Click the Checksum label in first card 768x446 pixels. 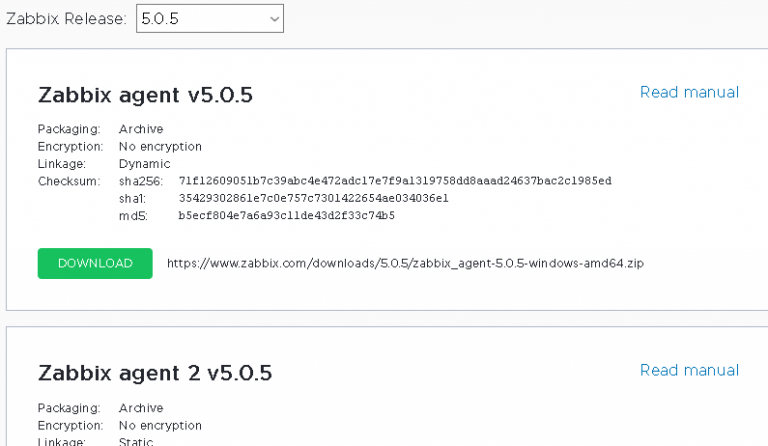pos(69,181)
